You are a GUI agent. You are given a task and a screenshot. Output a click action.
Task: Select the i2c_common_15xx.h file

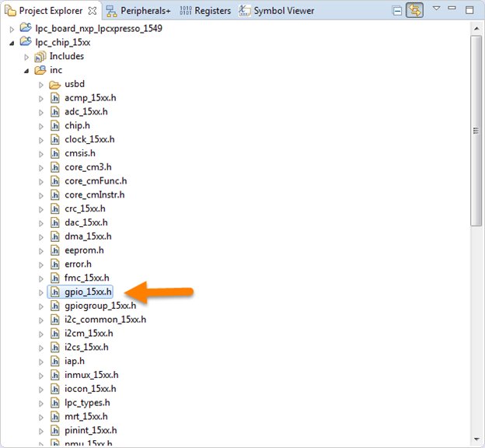click(x=105, y=320)
